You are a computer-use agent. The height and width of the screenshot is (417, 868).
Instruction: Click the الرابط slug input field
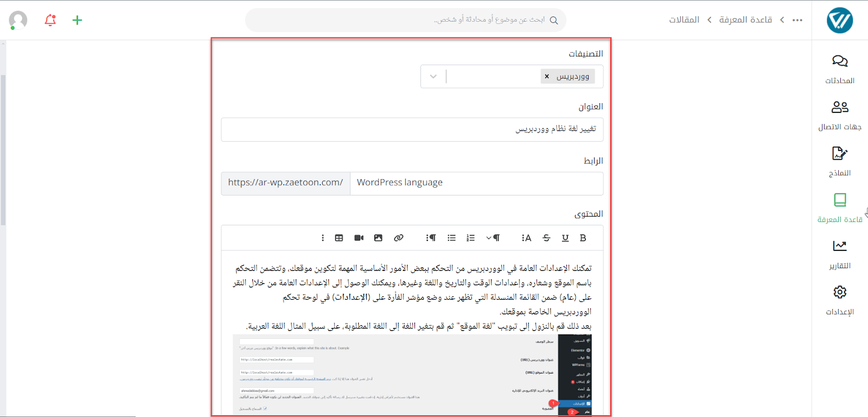[477, 184]
